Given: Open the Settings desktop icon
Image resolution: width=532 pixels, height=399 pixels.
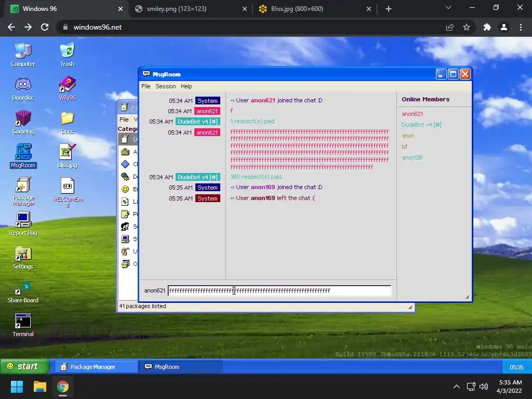Looking at the screenshot, I should tap(23, 258).
